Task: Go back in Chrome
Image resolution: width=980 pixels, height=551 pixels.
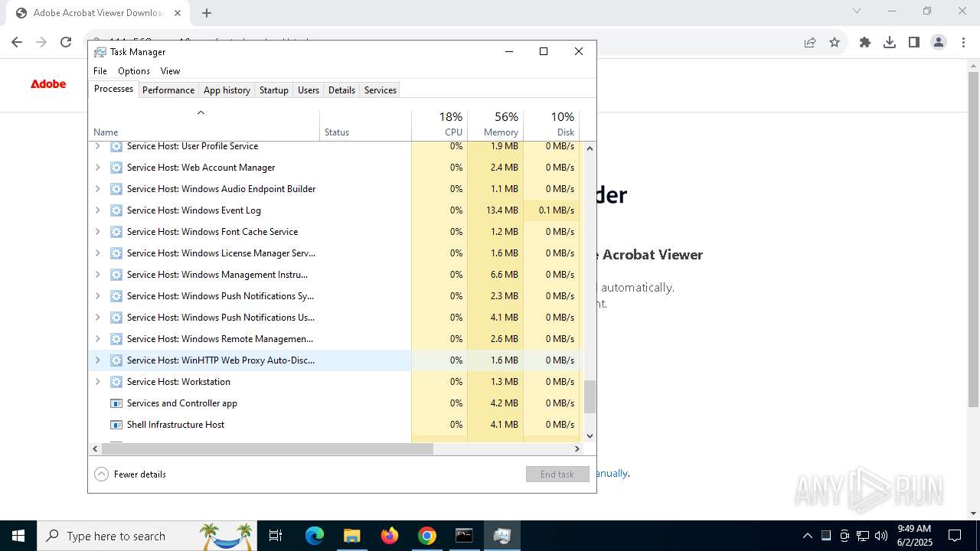Action: coord(17,42)
